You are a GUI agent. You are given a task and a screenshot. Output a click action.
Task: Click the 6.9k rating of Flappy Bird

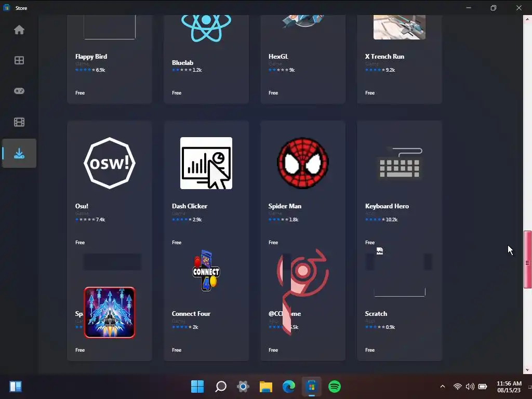pyautogui.click(x=100, y=70)
